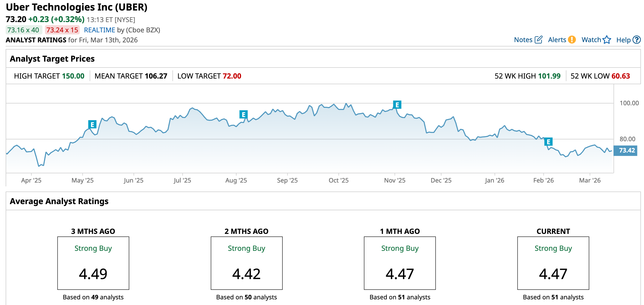Click the Alerts link text

click(557, 40)
